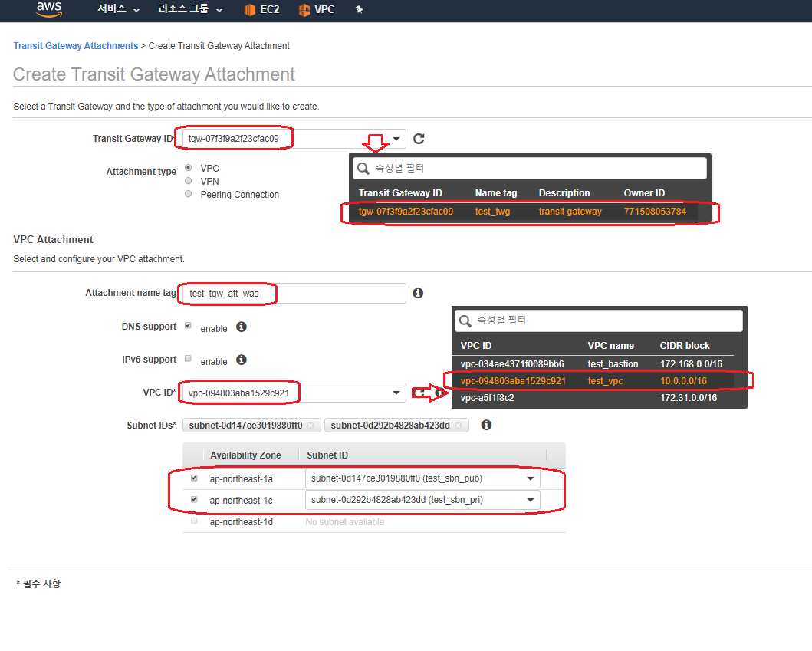The image size is (812, 651).
Task: Click CIDR block column header
Action: coord(685,346)
